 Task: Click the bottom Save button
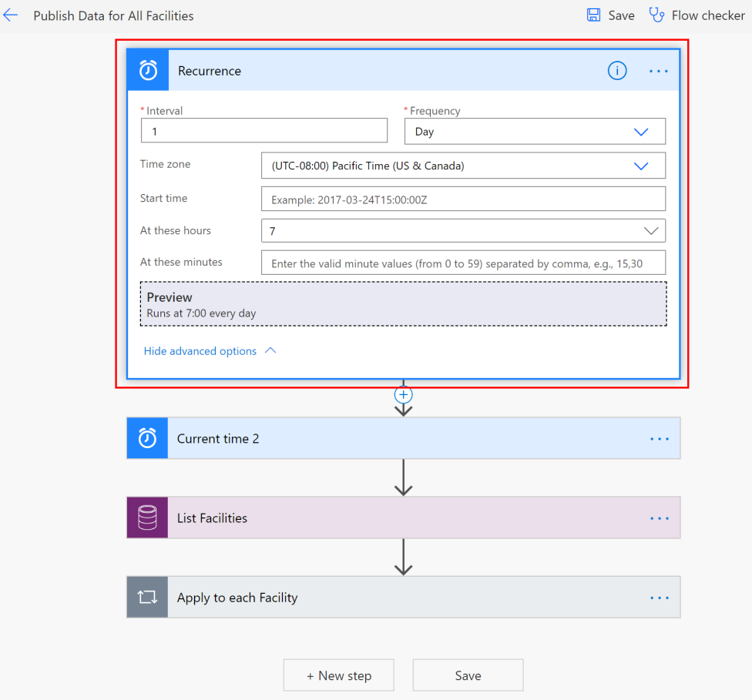[x=468, y=675]
